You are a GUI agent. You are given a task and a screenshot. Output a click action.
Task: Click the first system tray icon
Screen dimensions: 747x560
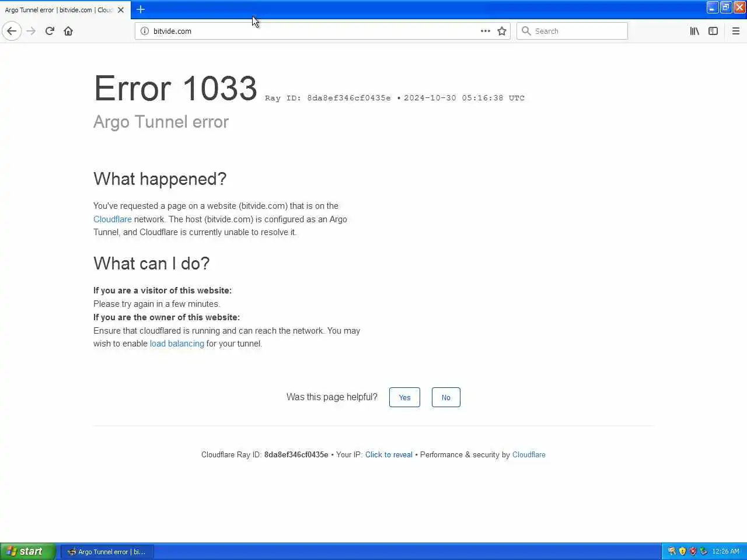672,551
